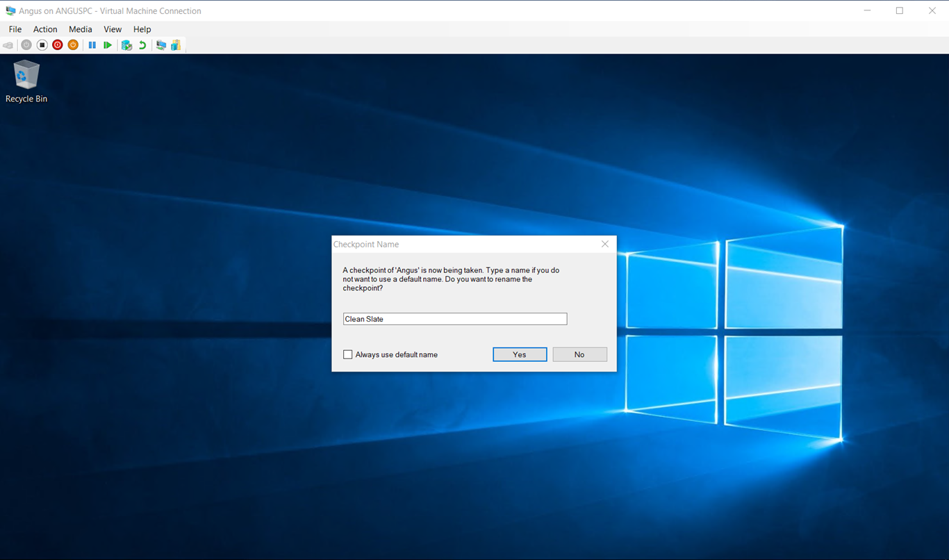The image size is (949, 560).
Task: Open the Action menu
Action: [45, 29]
